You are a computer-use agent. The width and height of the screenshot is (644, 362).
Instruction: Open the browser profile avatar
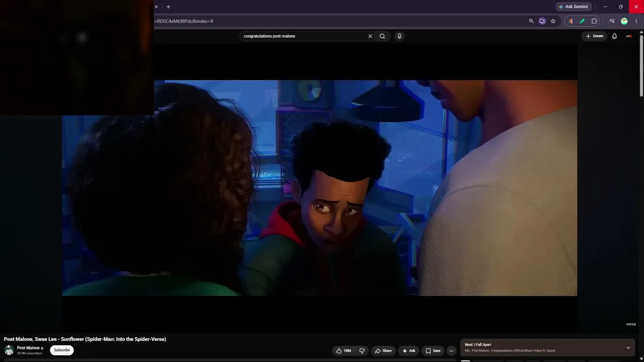[x=624, y=21]
